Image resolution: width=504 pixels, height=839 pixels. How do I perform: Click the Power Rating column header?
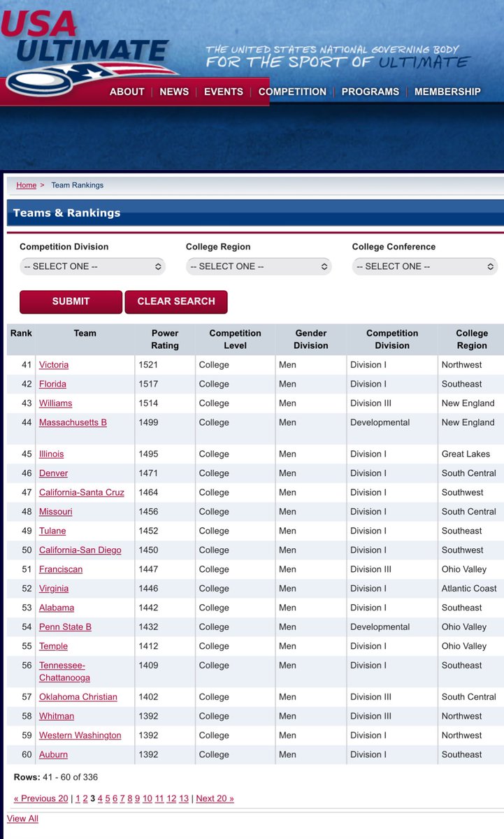pyautogui.click(x=165, y=339)
